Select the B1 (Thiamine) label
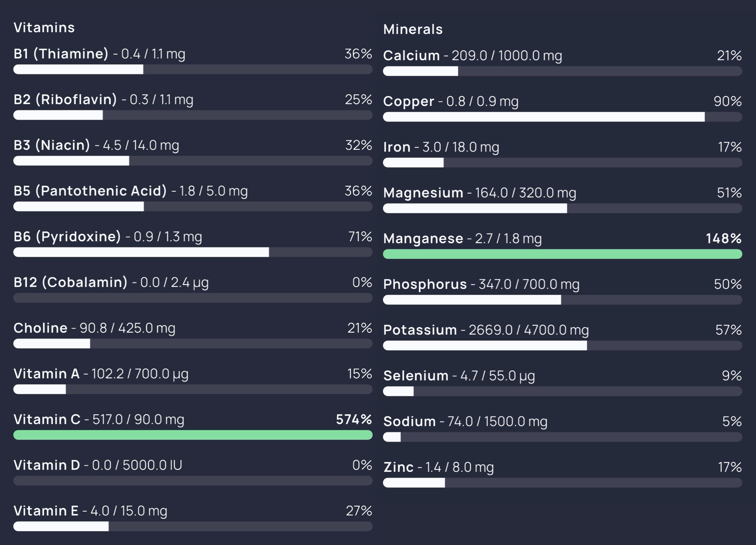The image size is (756, 545). point(61,54)
